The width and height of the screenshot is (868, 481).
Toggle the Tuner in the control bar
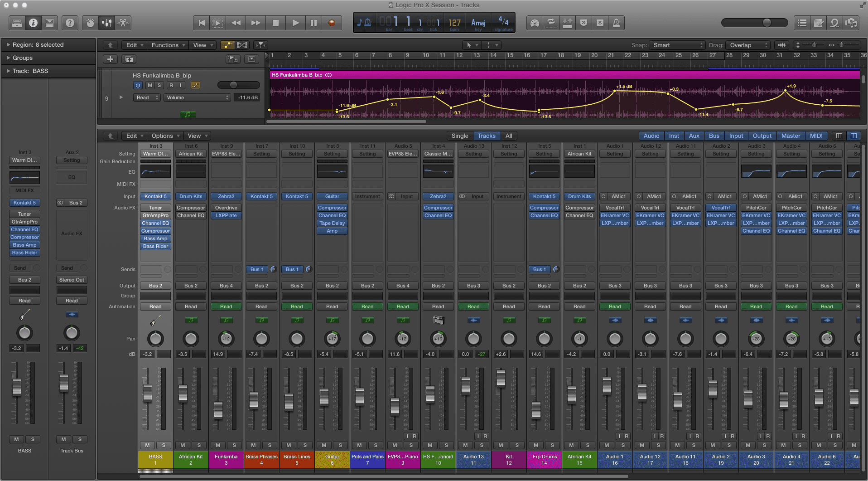point(535,23)
